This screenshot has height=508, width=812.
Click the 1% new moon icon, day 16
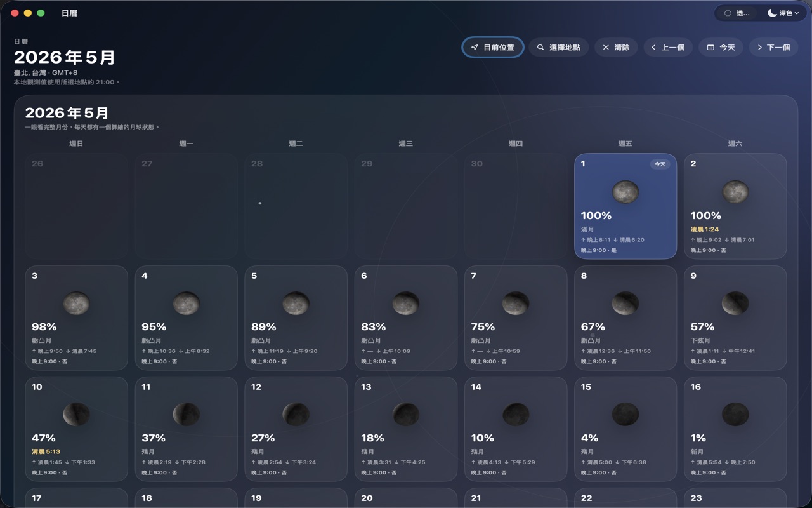[735, 415]
